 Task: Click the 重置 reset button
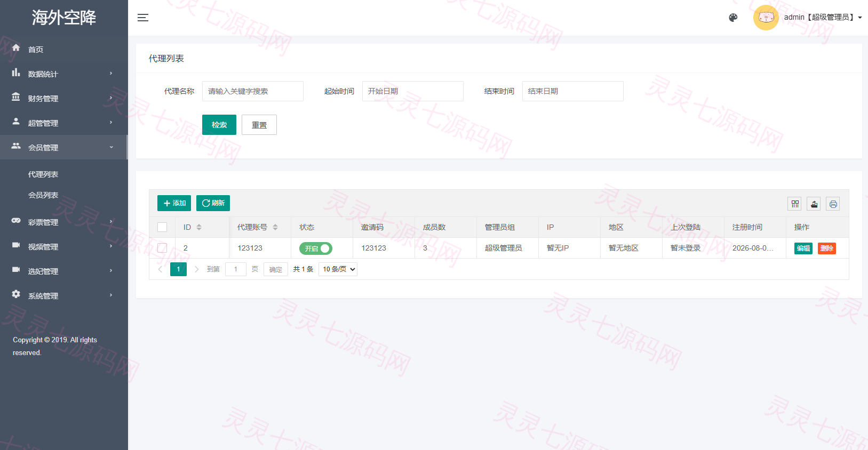tap(259, 125)
